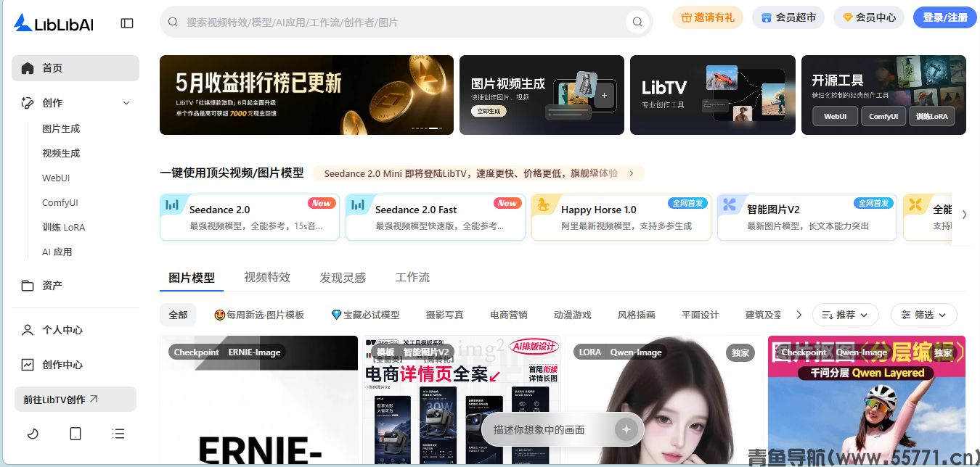Select the 每周新选·图片模板 chip

(259, 315)
